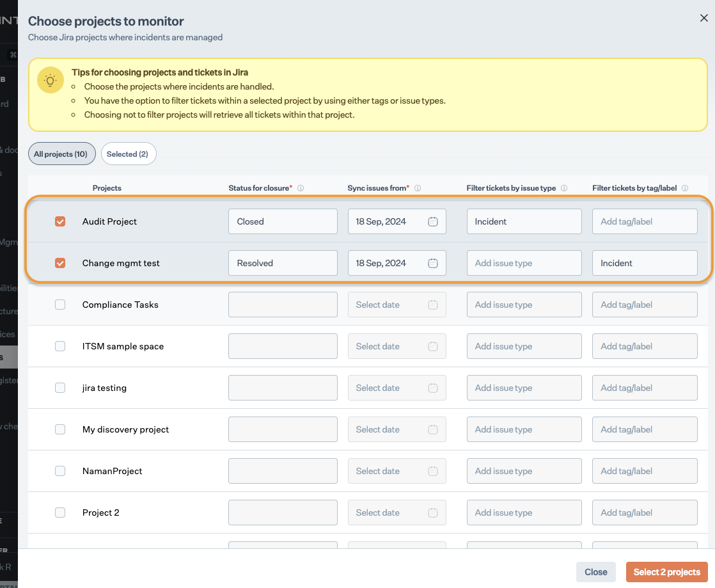Click Add issue type for Change mgmt test
The height and width of the screenshot is (588, 715).
coord(524,263)
